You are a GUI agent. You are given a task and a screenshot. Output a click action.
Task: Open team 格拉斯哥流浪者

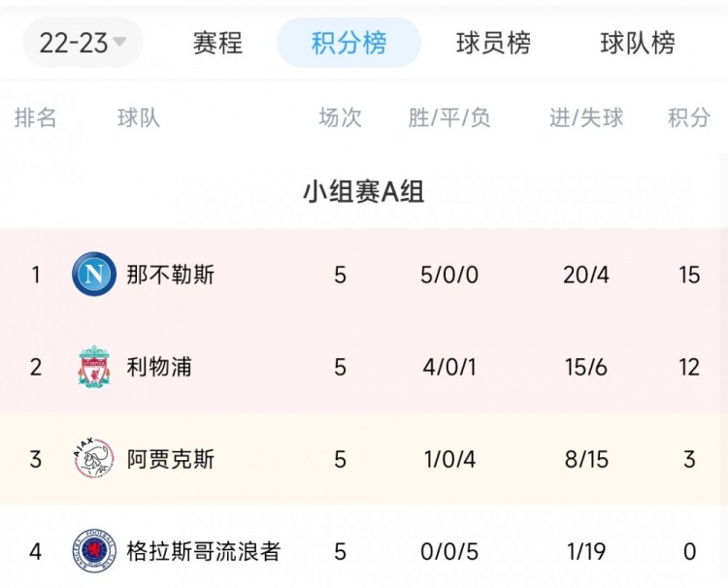click(204, 551)
